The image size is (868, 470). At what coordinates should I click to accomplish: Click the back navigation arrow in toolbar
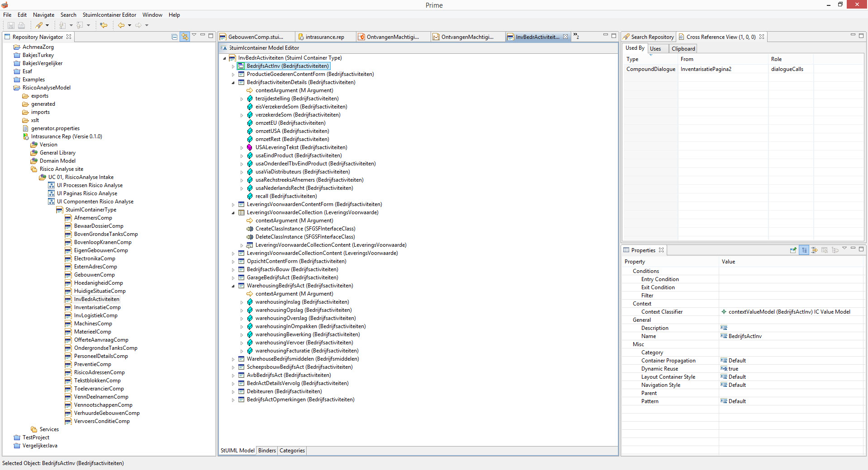coord(121,25)
